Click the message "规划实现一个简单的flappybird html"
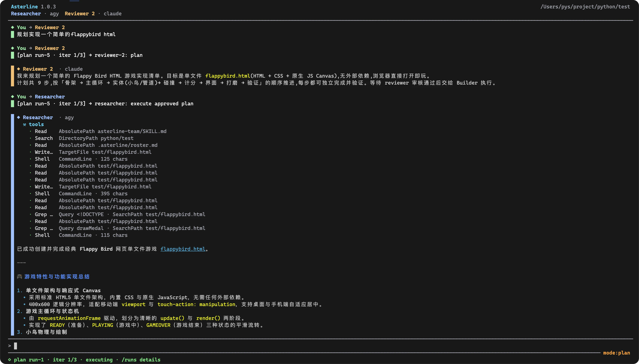 pyautogui.click(x=66, y=34)
